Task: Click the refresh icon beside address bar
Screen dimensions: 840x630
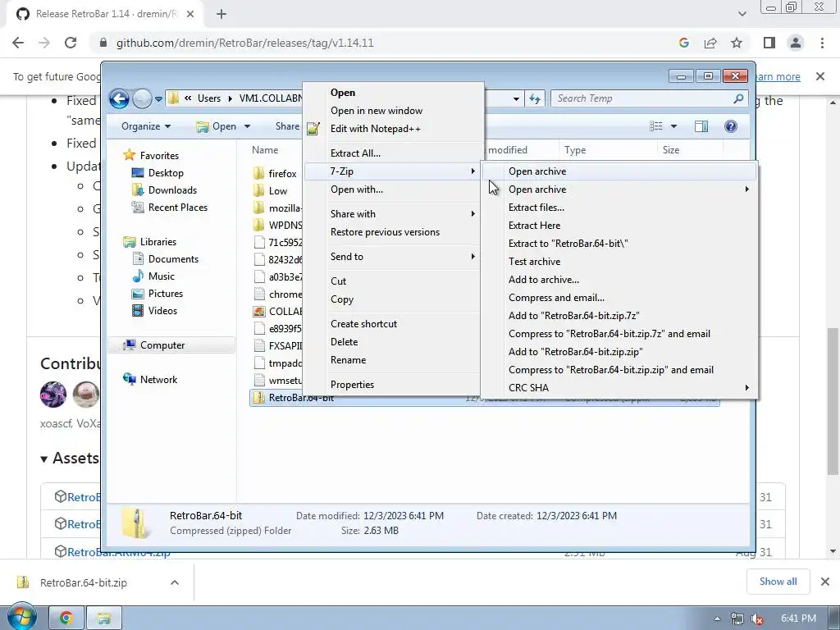Action: click(x=535, y=98)
